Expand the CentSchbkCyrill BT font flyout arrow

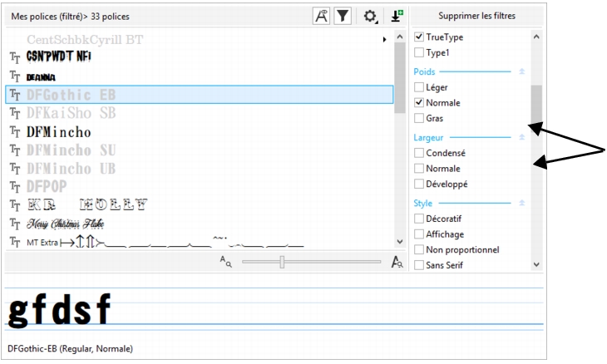tap(384, 39)
